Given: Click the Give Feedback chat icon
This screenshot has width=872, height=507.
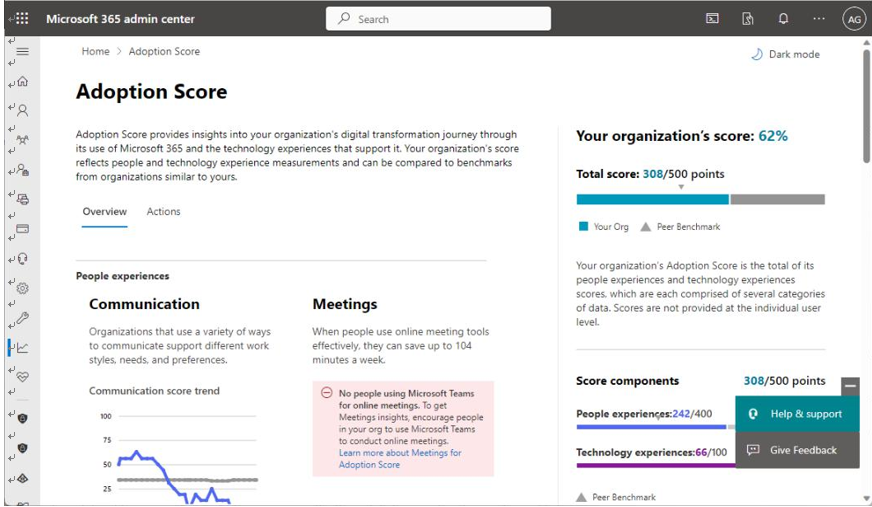Looking at the screenshot, I should click(753, 450).
